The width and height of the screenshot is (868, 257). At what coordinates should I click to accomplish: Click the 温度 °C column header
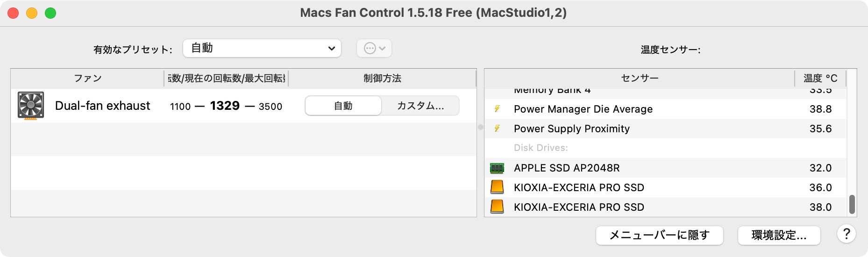pyautogui.click(x=820, y=79)
